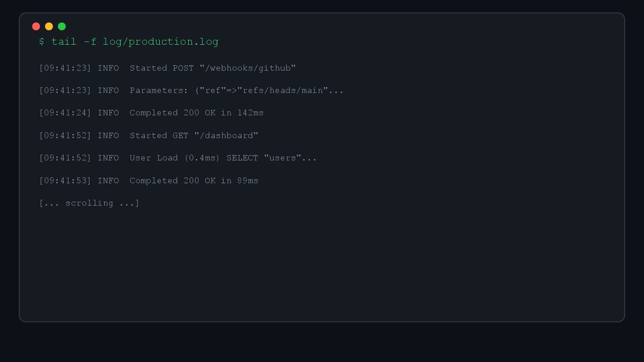Click the User Load log message
Viewport: 644px width, 362px height.
(154, 158)
